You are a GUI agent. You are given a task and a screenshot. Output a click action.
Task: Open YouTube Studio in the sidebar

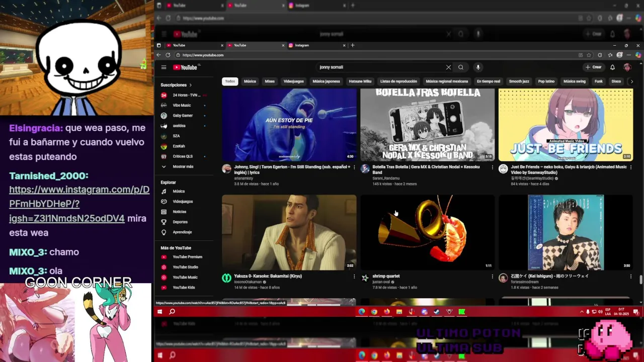click(183, 267)
